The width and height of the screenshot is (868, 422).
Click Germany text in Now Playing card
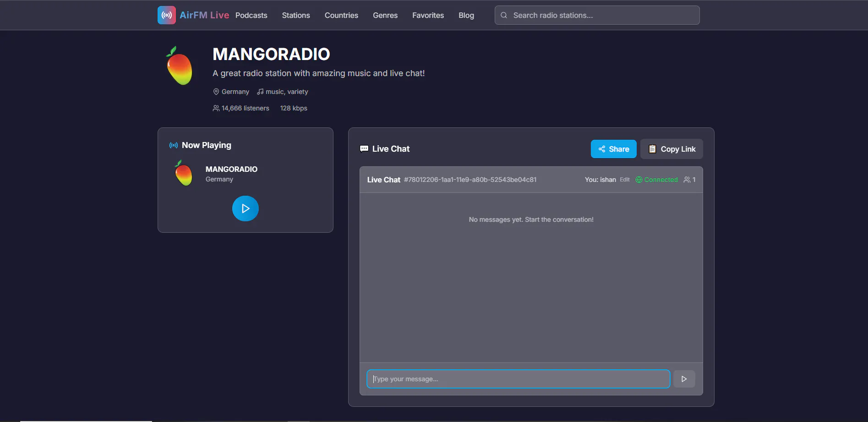click(x=219, y=179)
